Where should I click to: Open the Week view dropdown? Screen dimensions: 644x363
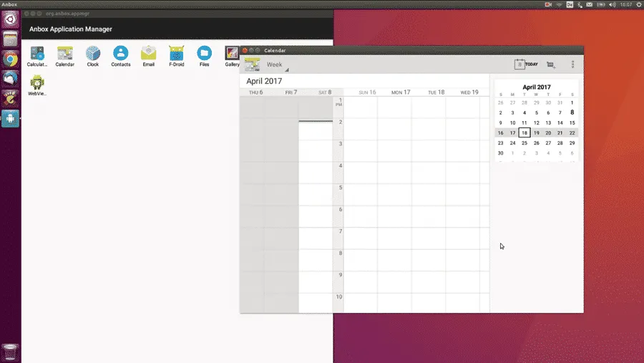277,65
